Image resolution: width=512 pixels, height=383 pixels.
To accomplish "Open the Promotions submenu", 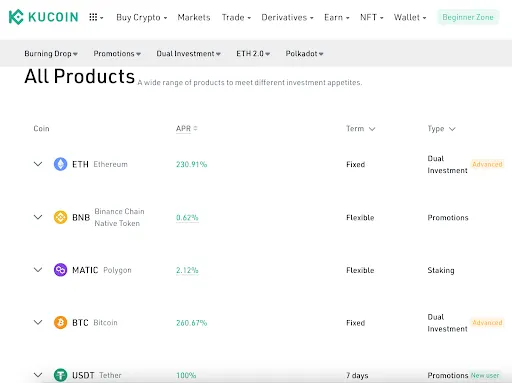I will [x=117, y=54].
